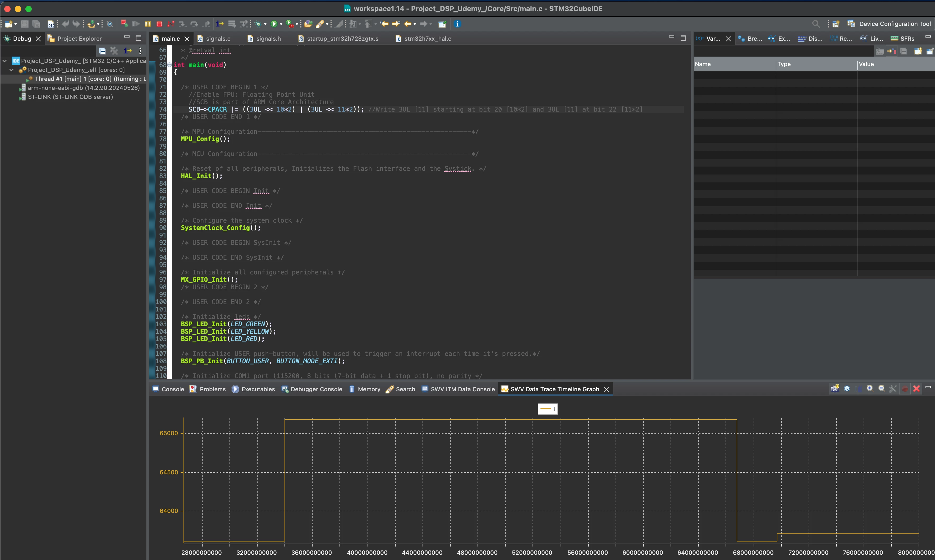Toggle Instruction Stepping Mode icon
The width and height of the screenshot is (935, 560).
click(219, 24)
